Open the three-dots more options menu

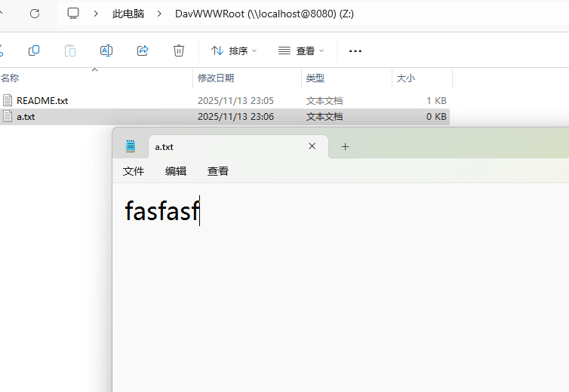(x=355, y=51)
